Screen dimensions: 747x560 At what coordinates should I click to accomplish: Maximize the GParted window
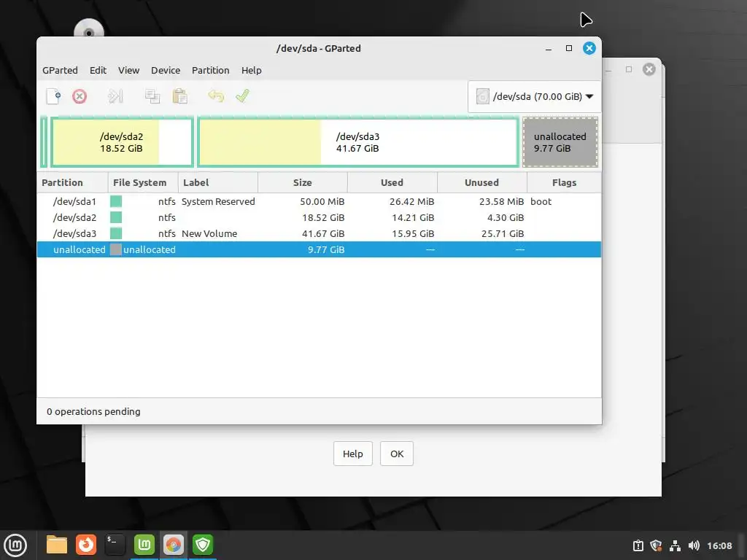coord(569,48)
